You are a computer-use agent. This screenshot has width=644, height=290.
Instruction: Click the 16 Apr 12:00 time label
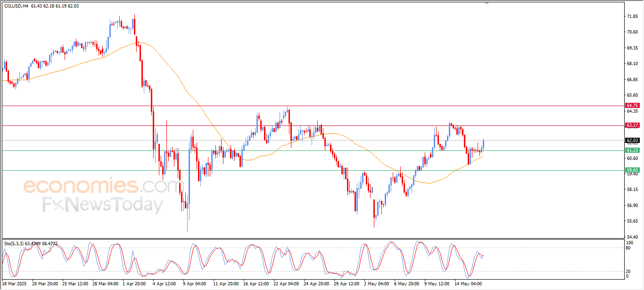click(x=256, y=284)
